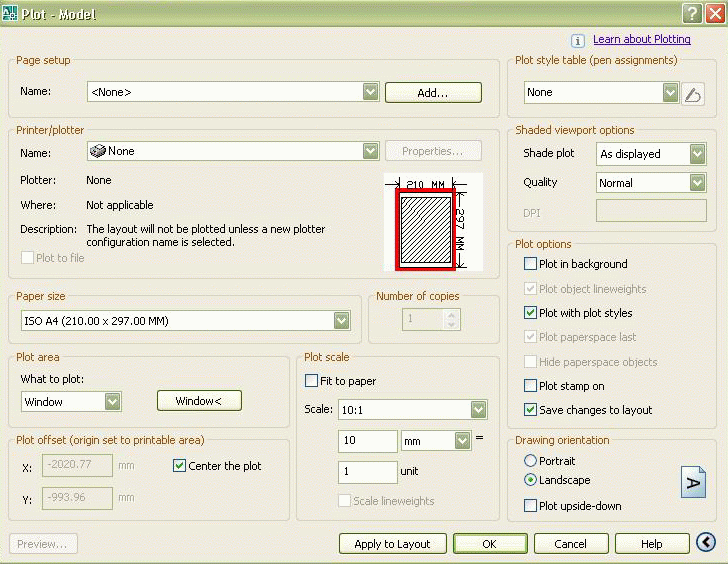Cancel the plot dialog

pos(571,544)
